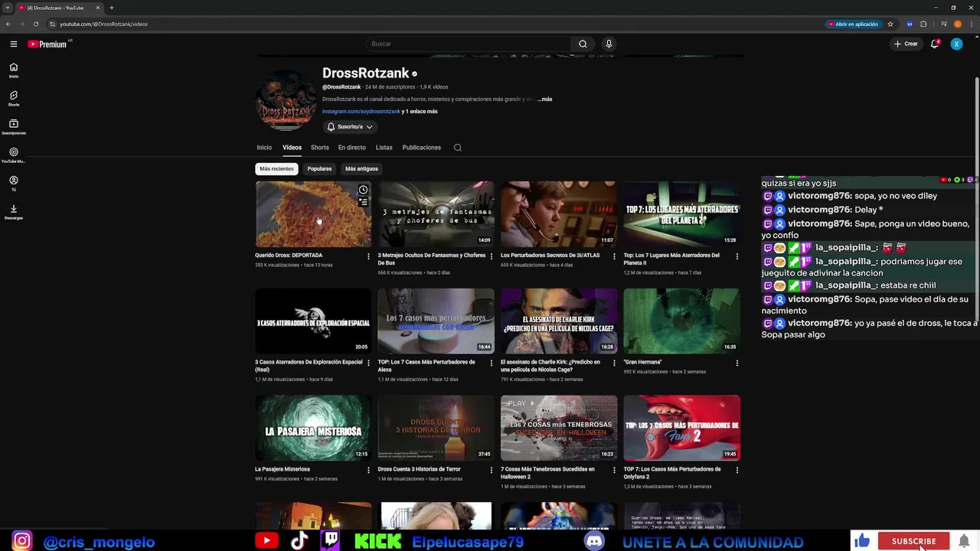Open Chrome extensions puzzle icon
Screen dimensions: 980x551
click(923, 24)
